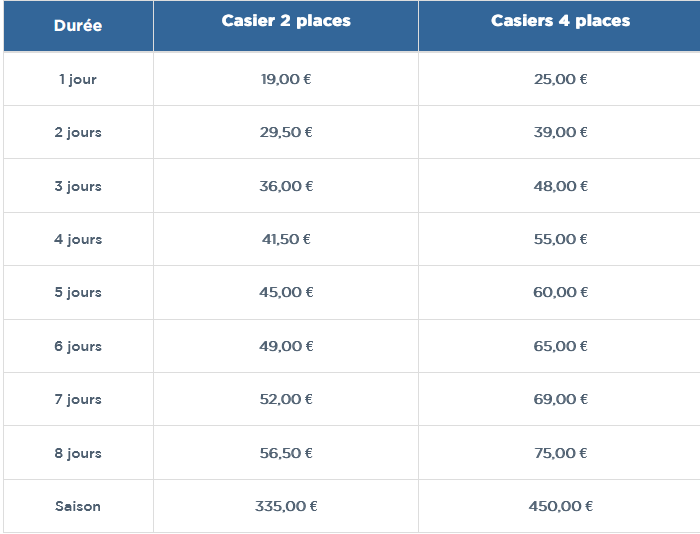The width and height of the screenshot is (700, 534).
Task: Click the Casiers 4 places header
Action: pos(560,21)
